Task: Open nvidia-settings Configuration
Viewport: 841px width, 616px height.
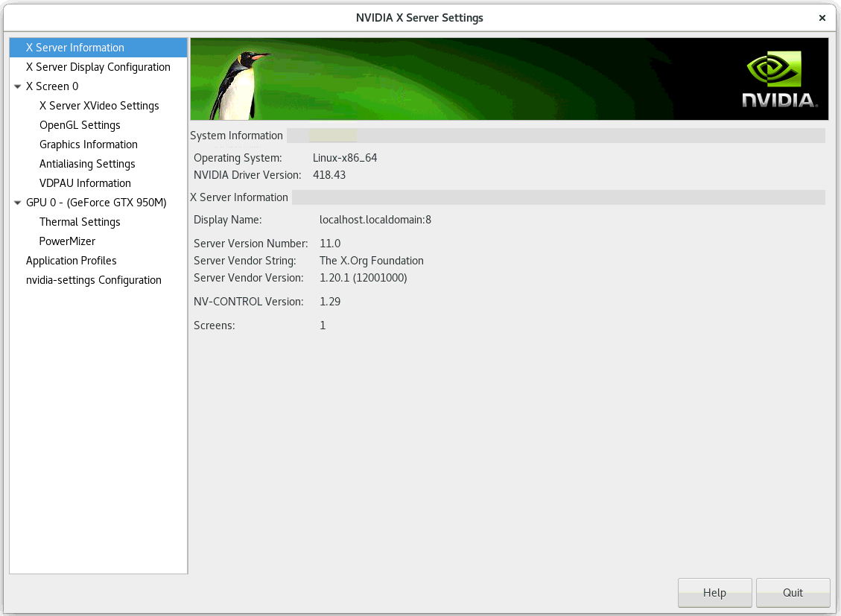Action: [94, 280]
